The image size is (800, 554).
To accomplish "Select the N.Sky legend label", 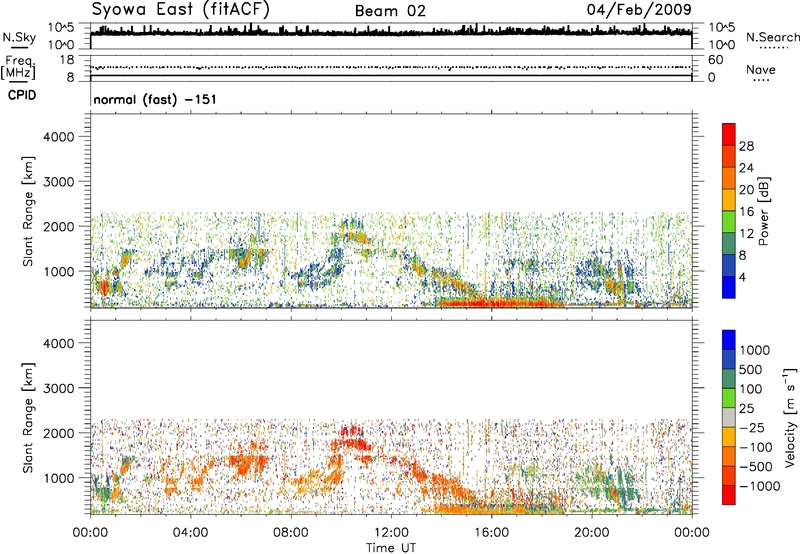I will tap(19, 37).
